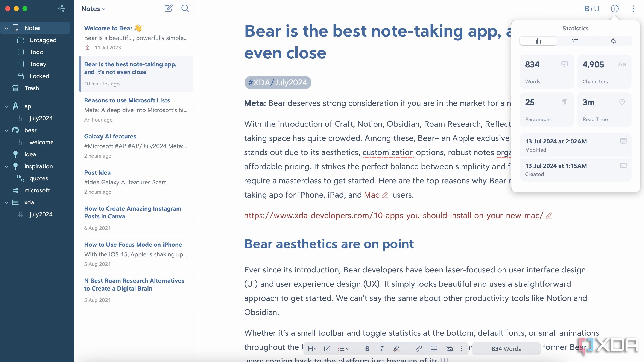Image resolution: width=644 pixels, height=362 pixels.
Task: Open Reasons to use Microsoft Lists note
Action: coord(136,110)
